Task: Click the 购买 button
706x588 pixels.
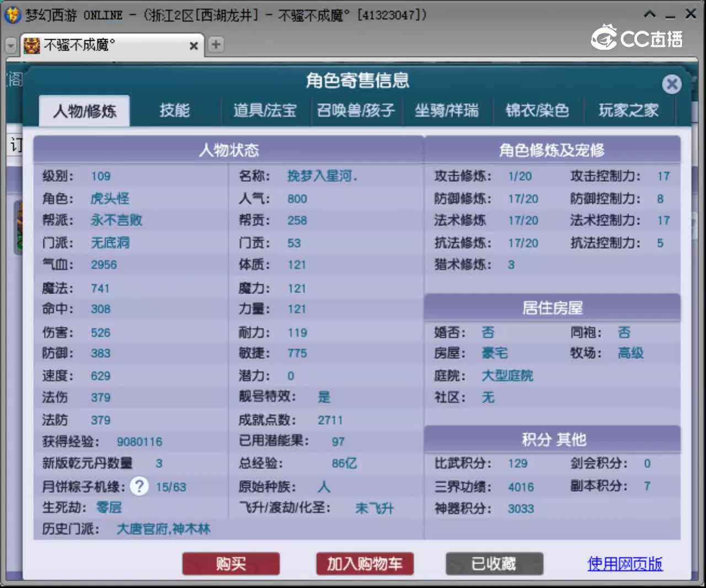Action: coord(231,564)
